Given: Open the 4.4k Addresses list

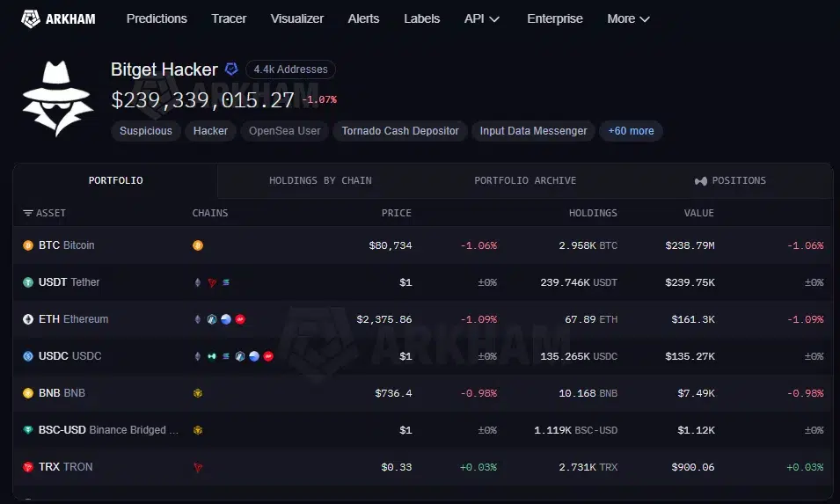Looking at the screenshot, I should point(290,69).
